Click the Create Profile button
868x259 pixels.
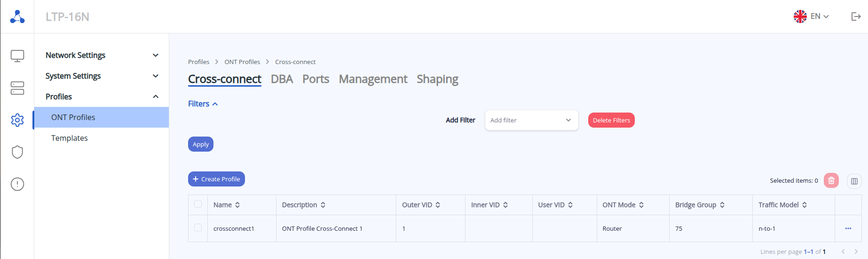pyautogui.click(x=216, y=179)
